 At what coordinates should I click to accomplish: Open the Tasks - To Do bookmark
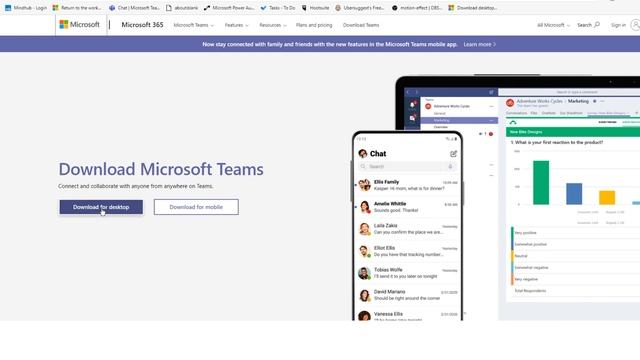278,8
